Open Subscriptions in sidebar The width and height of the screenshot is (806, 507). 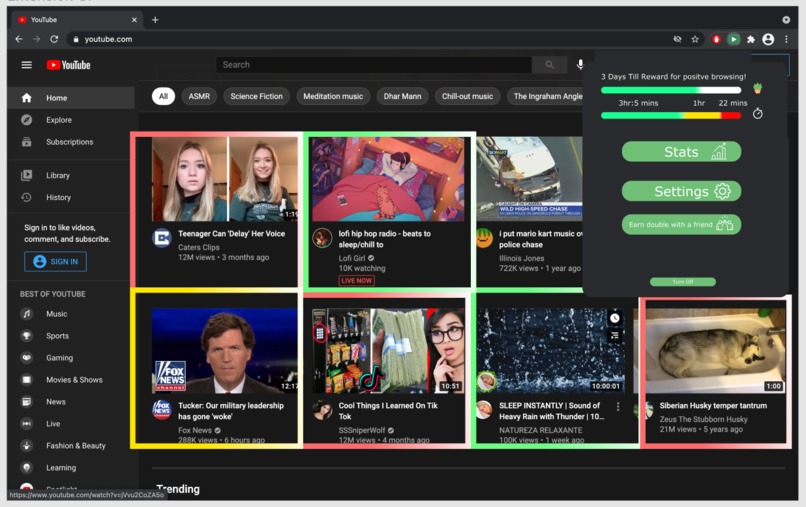(71, 142)
